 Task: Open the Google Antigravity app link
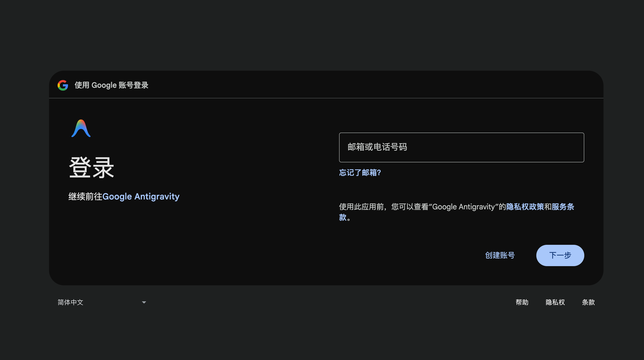tap(141, 197)
